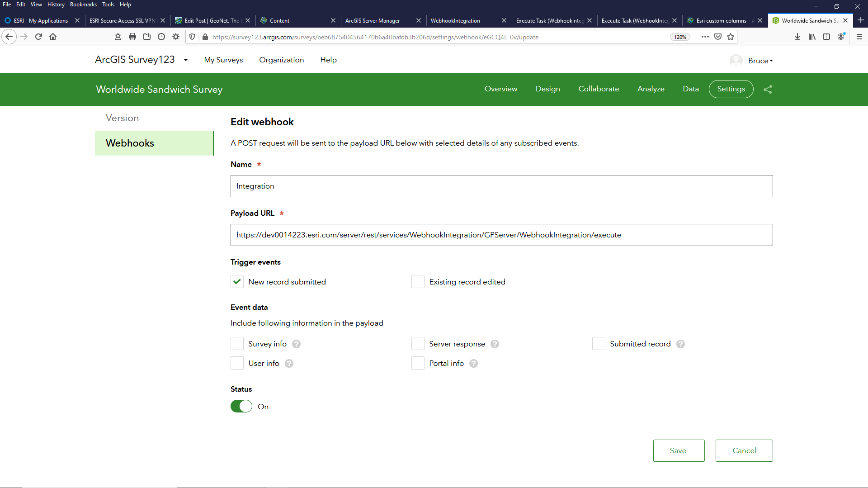The height and width of the screenshot is (488, 868).
Task: Open the Tools menu
Action: (x=108, y=5)
